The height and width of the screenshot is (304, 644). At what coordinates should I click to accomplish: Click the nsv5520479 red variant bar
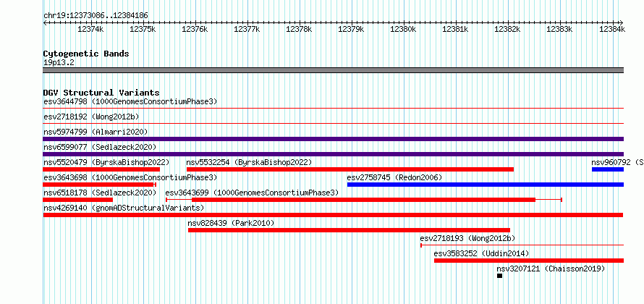101,169
